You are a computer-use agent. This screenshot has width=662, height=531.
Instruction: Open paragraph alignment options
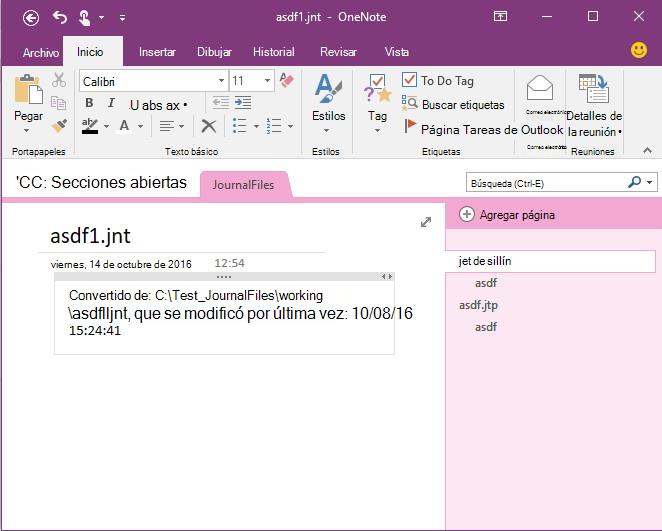click(171, 126)
